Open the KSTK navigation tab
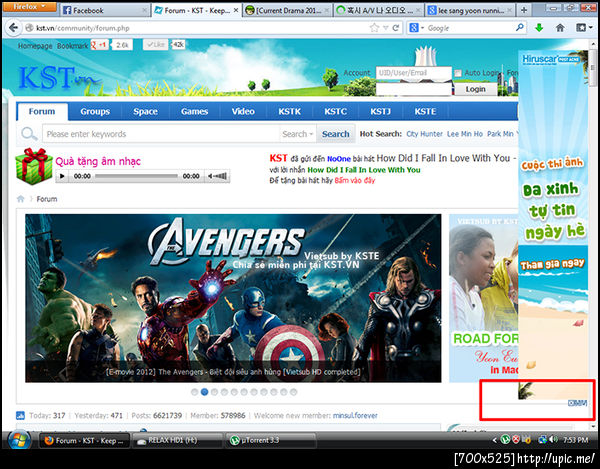Image resolution: width=600 pixels, height=469 pixels. click(x=290, y=111)
